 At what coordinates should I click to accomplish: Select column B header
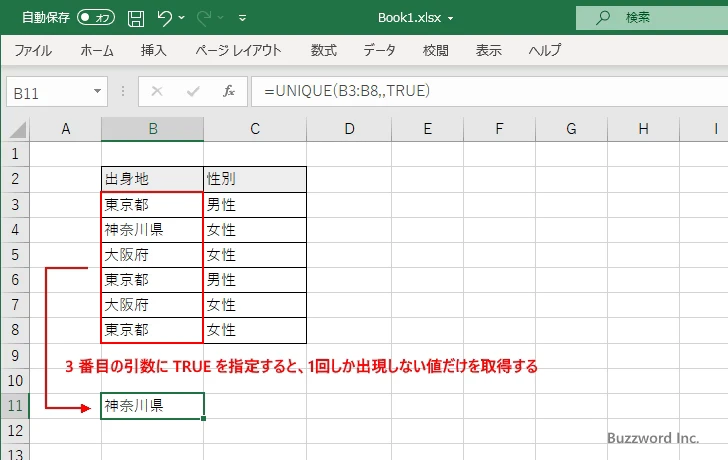click(153, 129)
